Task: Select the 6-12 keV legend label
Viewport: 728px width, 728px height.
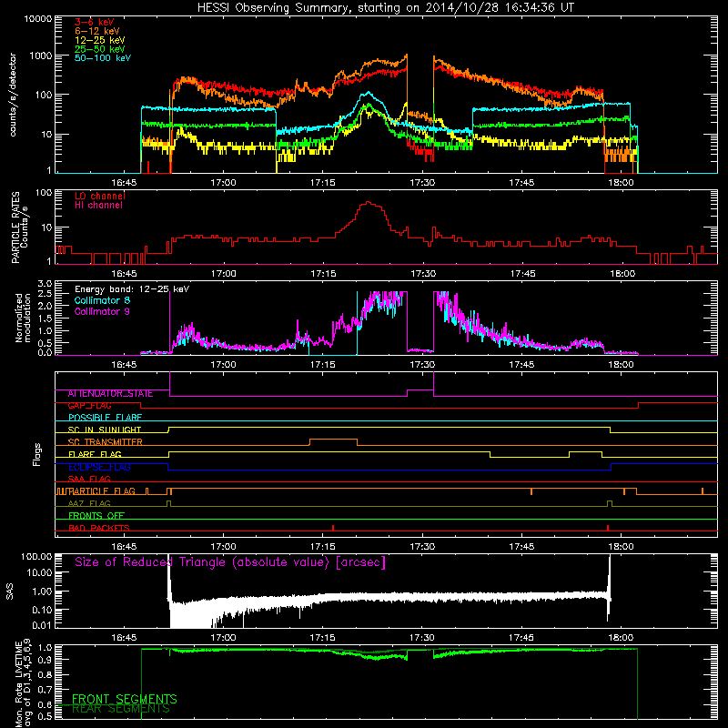Action: coord(97,31)
